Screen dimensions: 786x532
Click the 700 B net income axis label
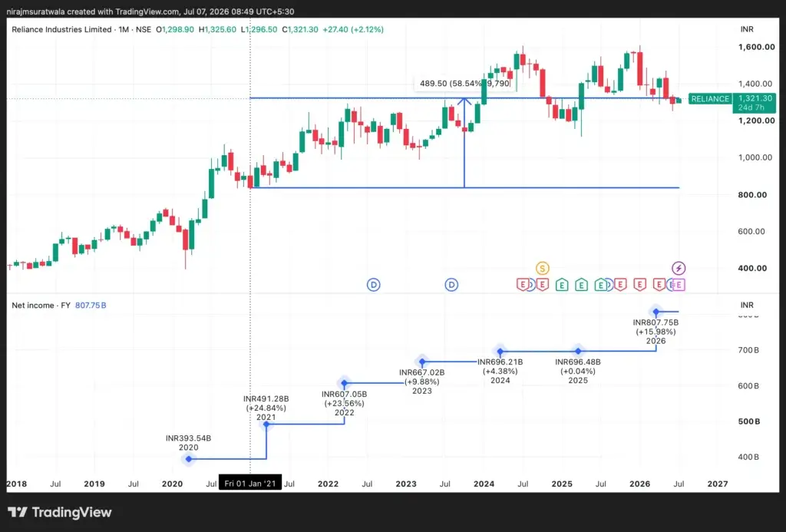click(749, 350)
